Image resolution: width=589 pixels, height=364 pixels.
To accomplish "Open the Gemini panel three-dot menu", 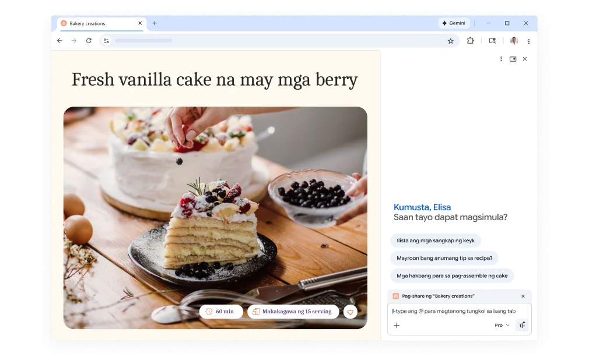I will [500, 59].
